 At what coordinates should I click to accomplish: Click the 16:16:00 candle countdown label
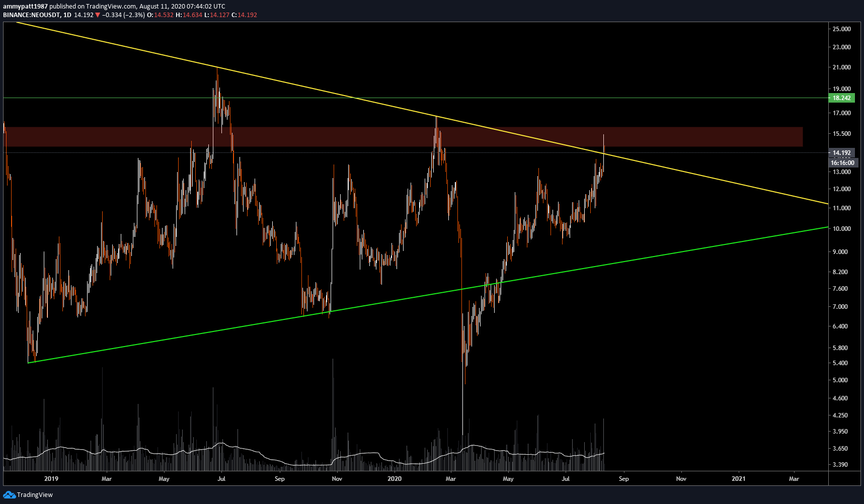click(842, 163)
